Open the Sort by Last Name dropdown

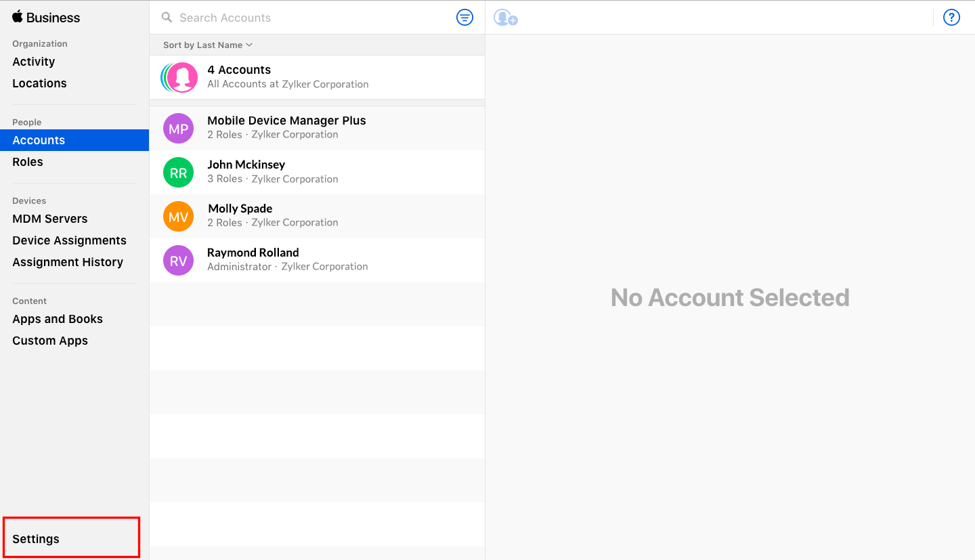(x=203, y=45)
